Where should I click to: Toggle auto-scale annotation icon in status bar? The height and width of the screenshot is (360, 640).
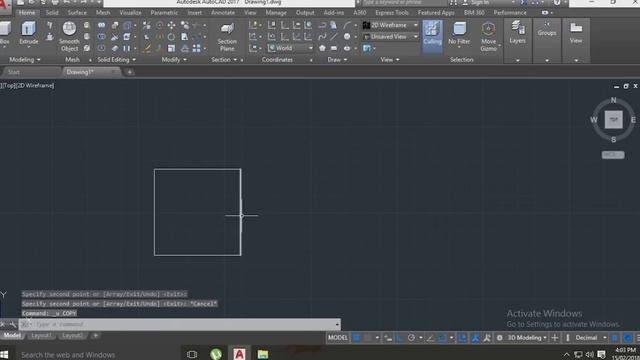pyautogui.click(x=487, y=338)
